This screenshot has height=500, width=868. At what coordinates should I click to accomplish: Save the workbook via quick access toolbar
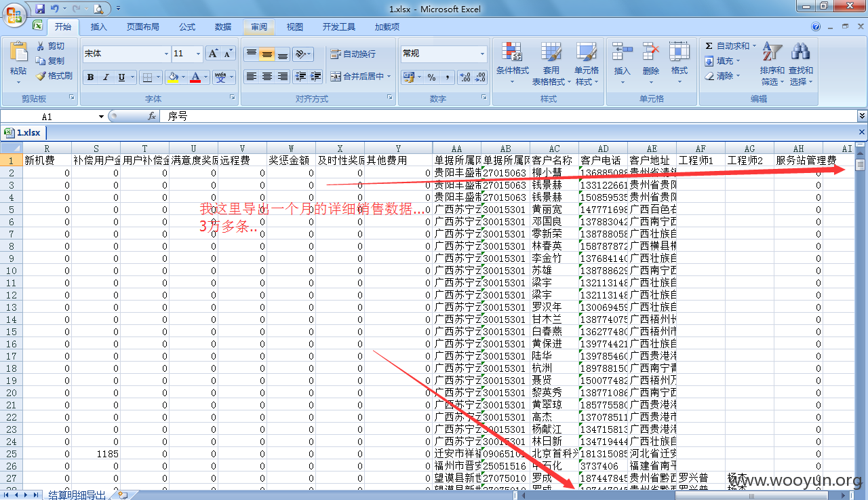point(40,9)
